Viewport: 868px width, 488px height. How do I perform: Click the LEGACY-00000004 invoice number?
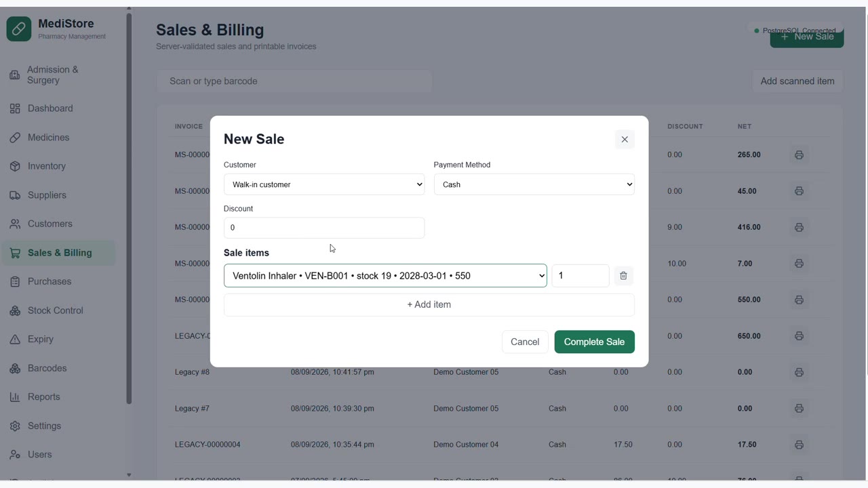point(208,445)
